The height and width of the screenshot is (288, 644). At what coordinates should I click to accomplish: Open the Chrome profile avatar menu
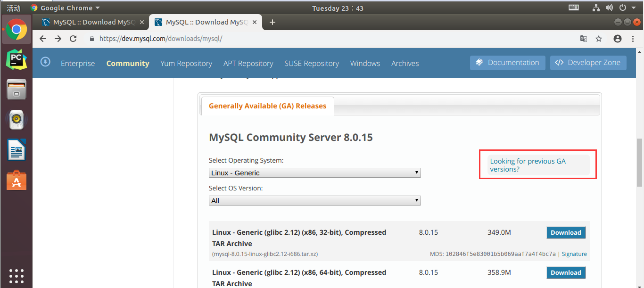[x=618, y=39]
